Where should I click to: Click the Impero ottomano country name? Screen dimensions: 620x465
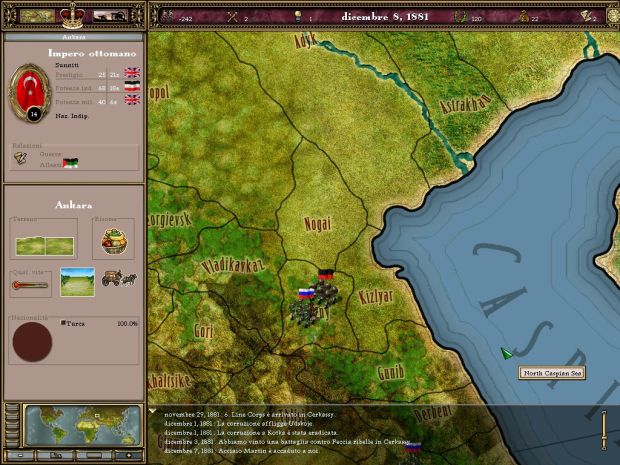92,53
